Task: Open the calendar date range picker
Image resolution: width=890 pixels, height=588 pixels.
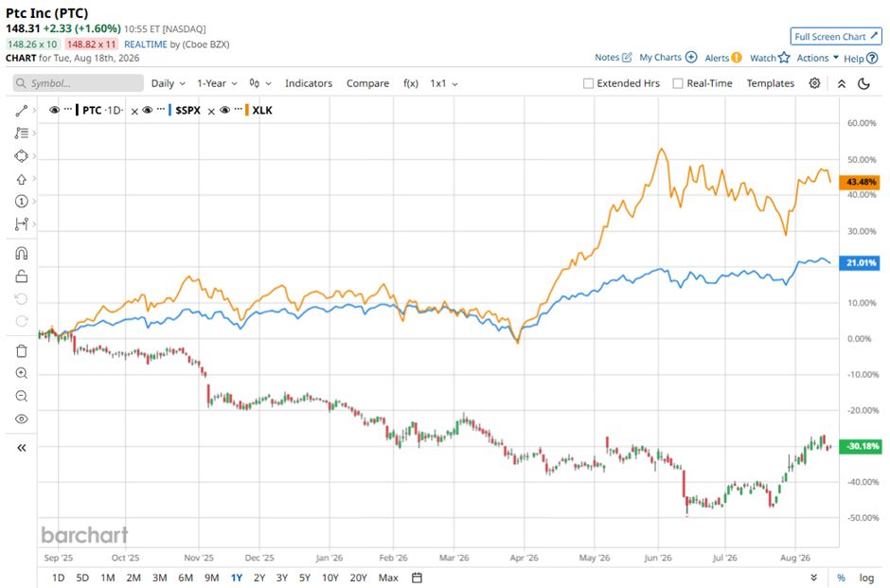Action: [417, 578]
